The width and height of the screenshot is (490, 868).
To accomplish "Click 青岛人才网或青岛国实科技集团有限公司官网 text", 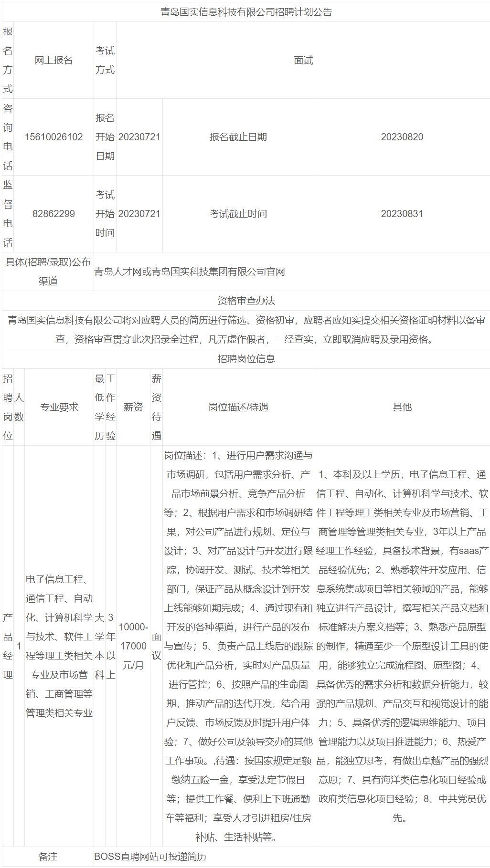I will [190, 272].
